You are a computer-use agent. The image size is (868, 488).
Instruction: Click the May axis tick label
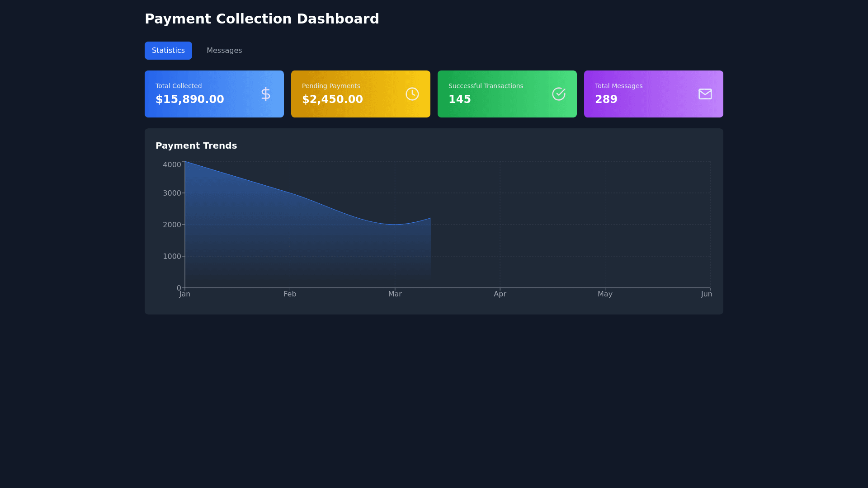605,294
